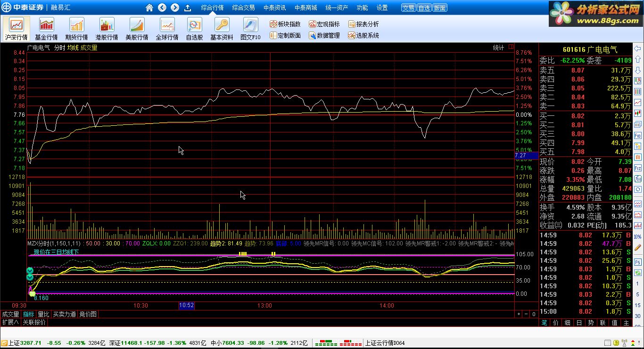Viewport: 644px width, 349px height.
Task: Go back with the left arrow button
Action: (162, 8)
